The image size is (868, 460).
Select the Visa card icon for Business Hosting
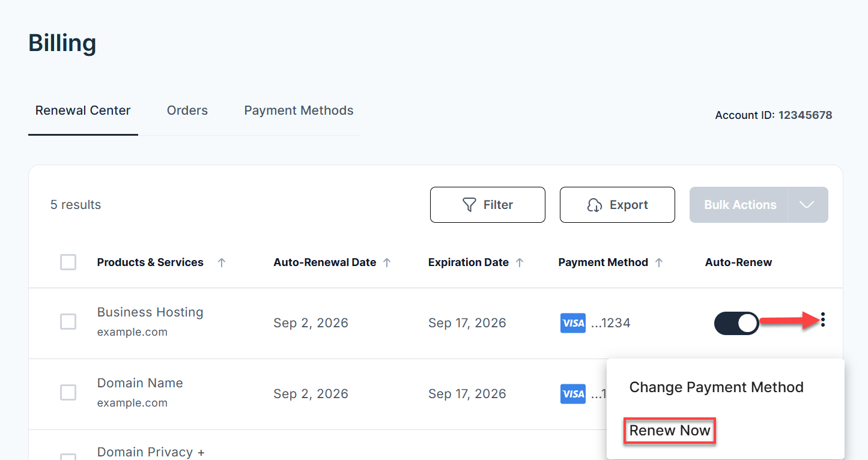point(573,322)
